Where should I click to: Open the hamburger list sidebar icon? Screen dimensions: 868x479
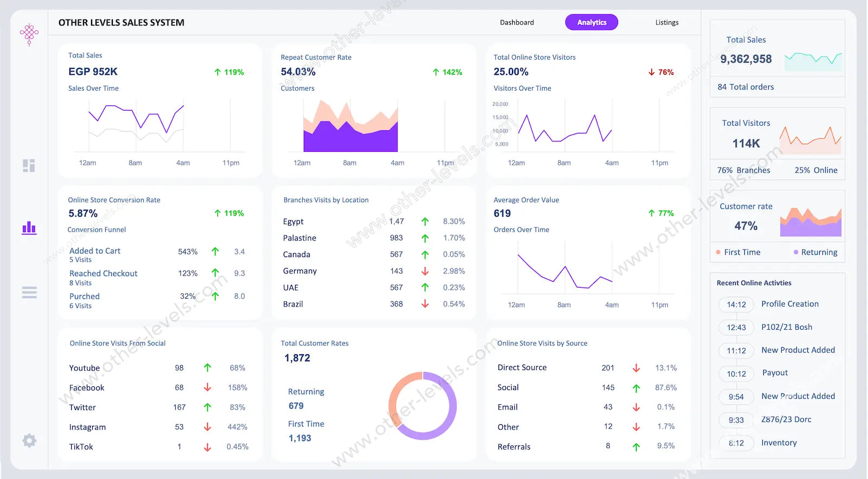[x=29, y=293]
